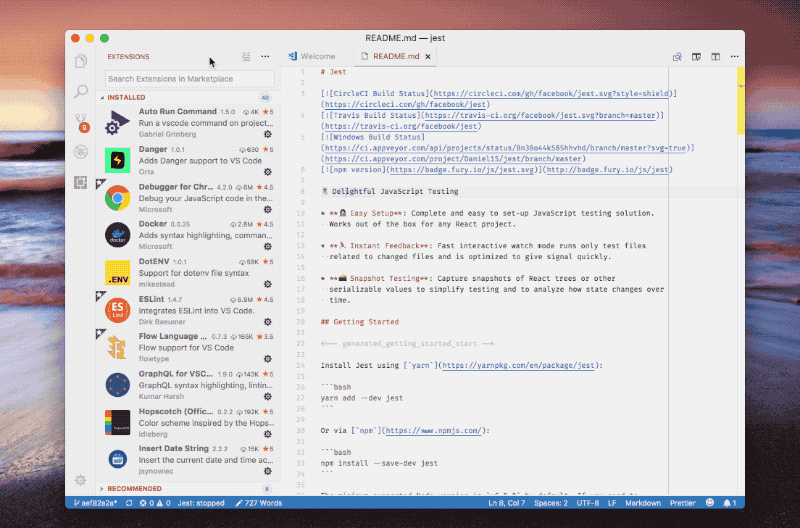Image resolution: width=800 pixels, height=528 pixels.
Task: Open editor more actions ellipsis menu
Action: tap(735, 57)
